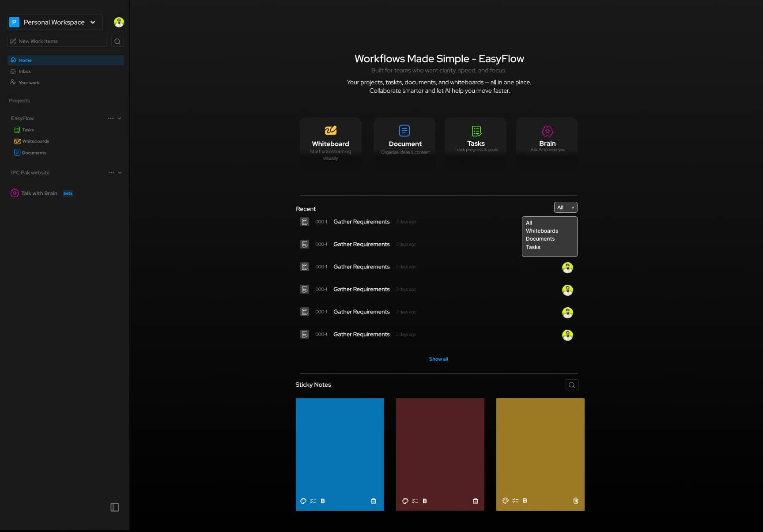Delete the gold sticky note

[576, 501]
